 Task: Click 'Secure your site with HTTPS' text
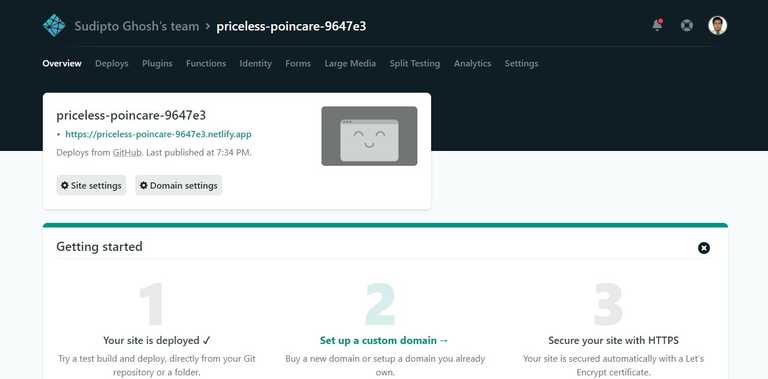tap(613, 340)
